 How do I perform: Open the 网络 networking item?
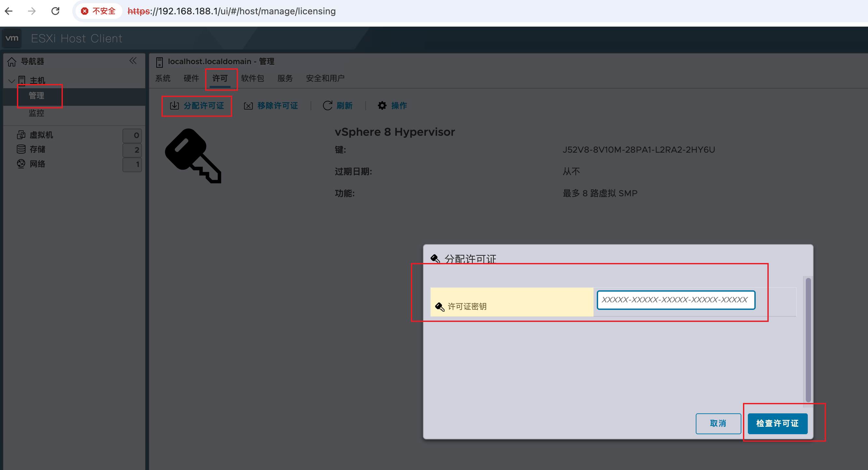tap(37, 164)
